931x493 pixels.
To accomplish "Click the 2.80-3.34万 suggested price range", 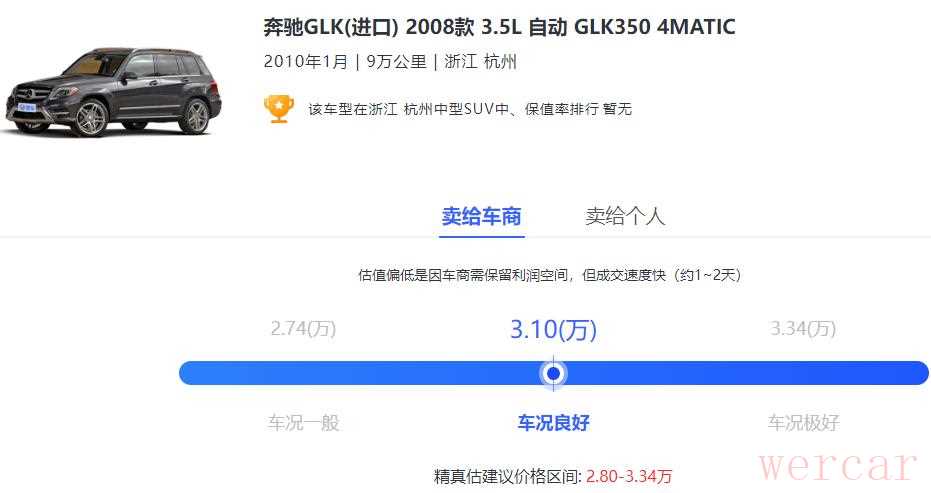I will pyautogui.click(x=629, y=476).
